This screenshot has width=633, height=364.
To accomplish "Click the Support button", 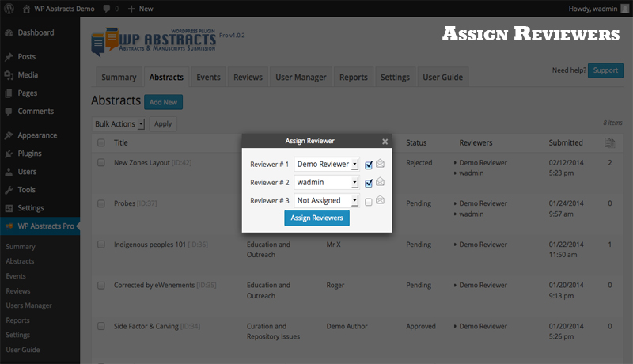I will 605,70.
